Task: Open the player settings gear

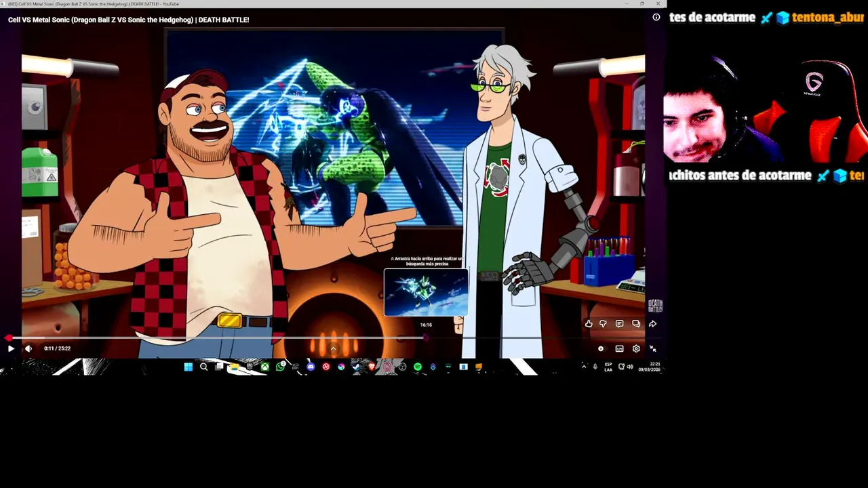Action: (x=636, y=348)
